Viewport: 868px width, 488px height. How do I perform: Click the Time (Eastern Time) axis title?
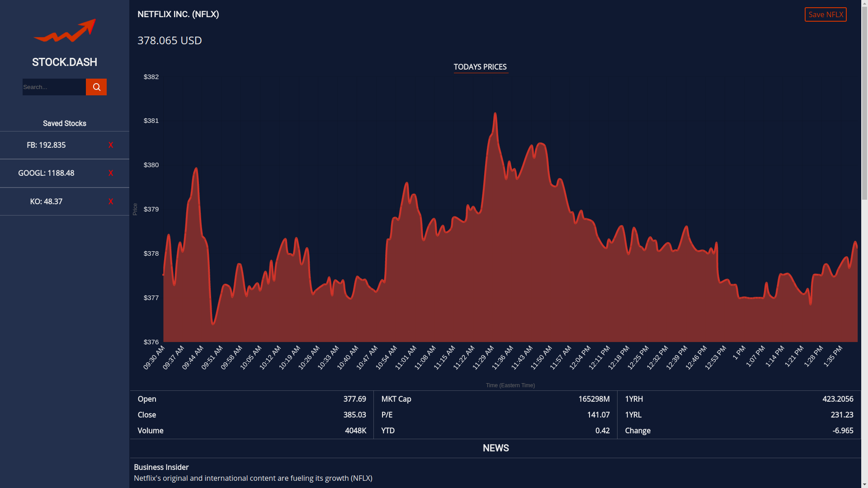510,385
